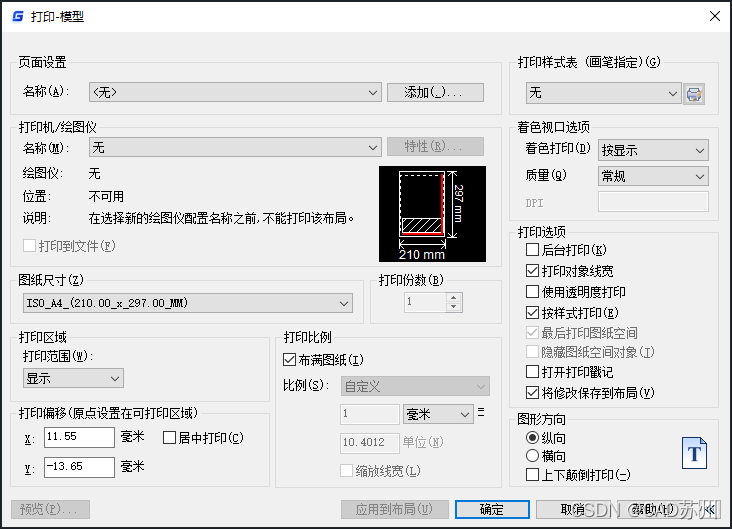The height and width of the screenshot is (529, 732).
Task: Click the paper preview thumbnail
Action: click(432, 214)
